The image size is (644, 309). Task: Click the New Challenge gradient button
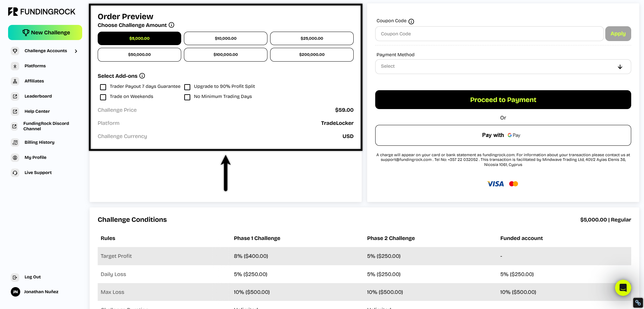point(45,33)
